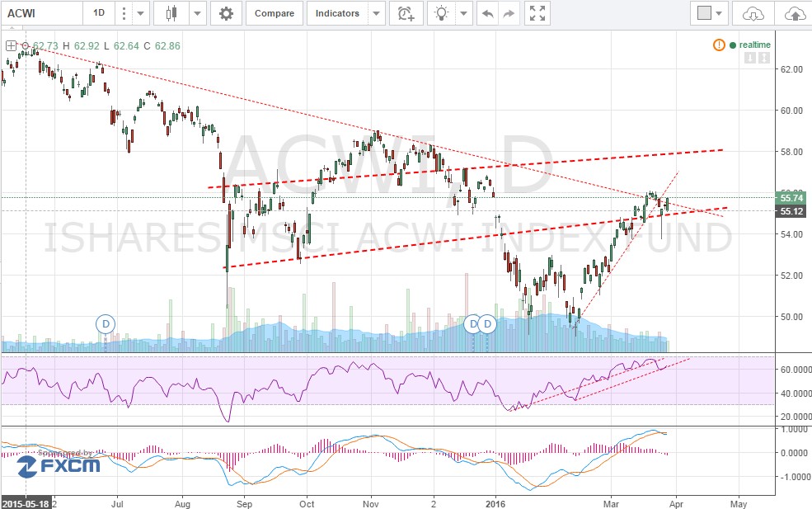Click the Aug label on time axis
This screenshot has height=509, width=812.
tap(182, 504)
